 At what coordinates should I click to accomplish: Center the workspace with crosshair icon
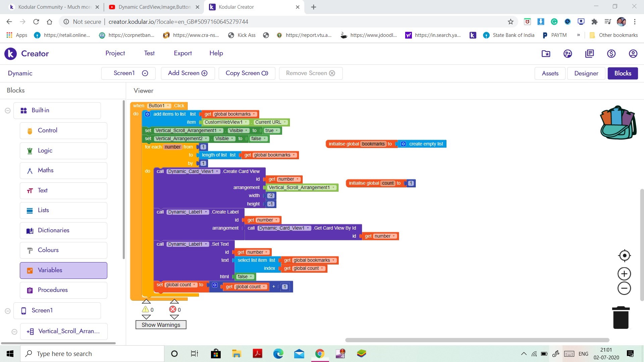point(624,256)
